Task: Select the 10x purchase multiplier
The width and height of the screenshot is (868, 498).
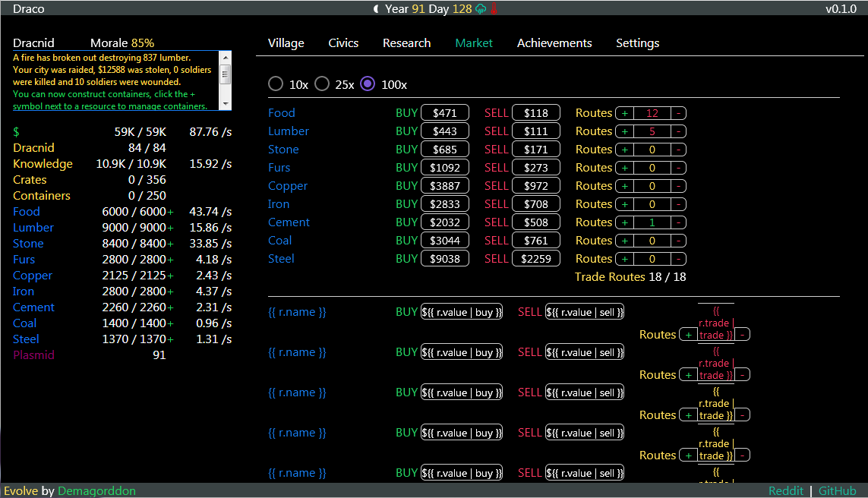Action: 276,84
